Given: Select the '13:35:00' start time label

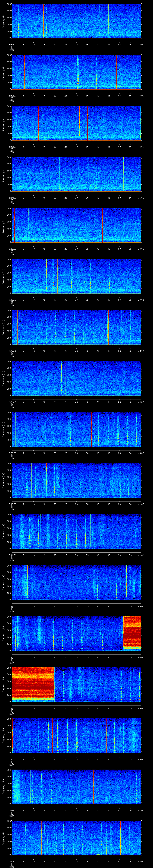Looking at the screenshot, I should 12,249.
